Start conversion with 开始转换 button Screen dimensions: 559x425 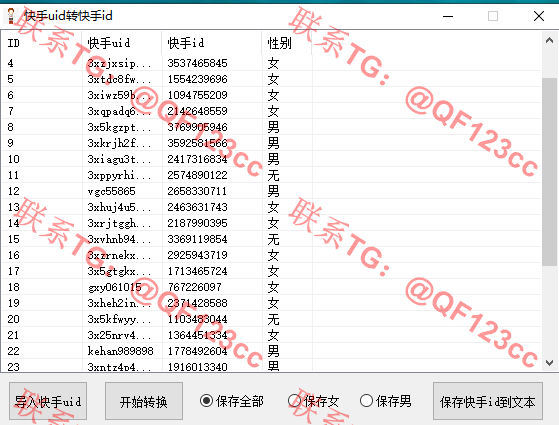[x=144, y=401]
